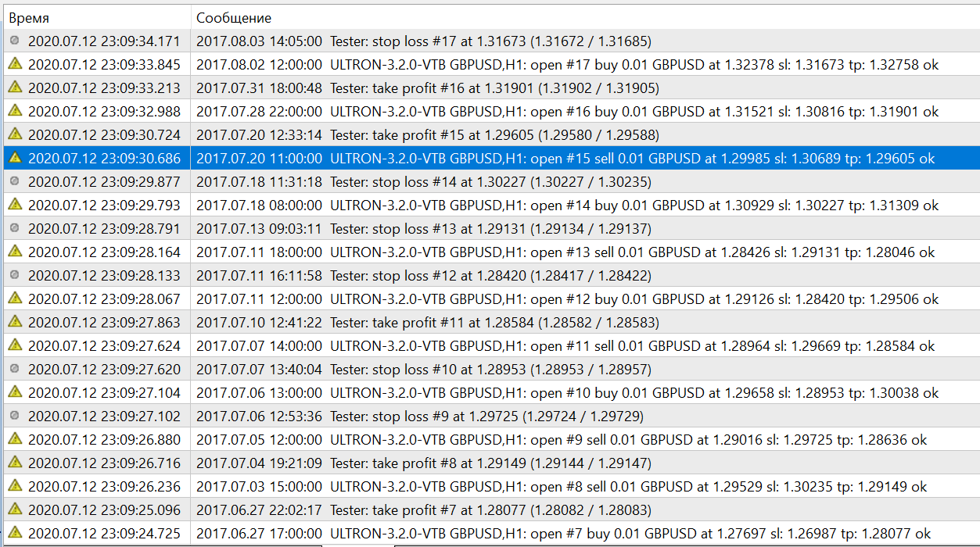Click timestamp 2020.07.12 23:09:25.096
Viewport: 980px width, 547px height.
click(104, 510)
